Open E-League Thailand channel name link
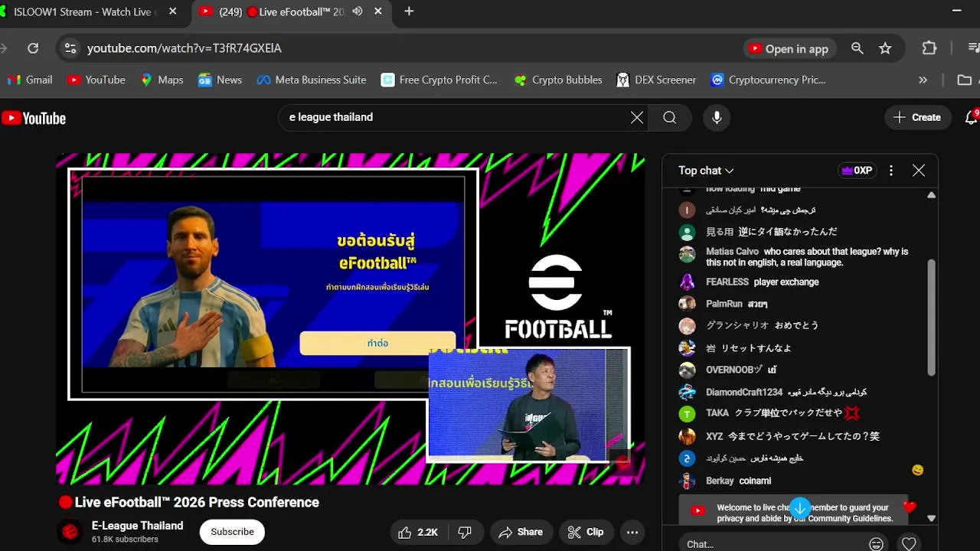This screenshot has width=980, height=551. 137,526
